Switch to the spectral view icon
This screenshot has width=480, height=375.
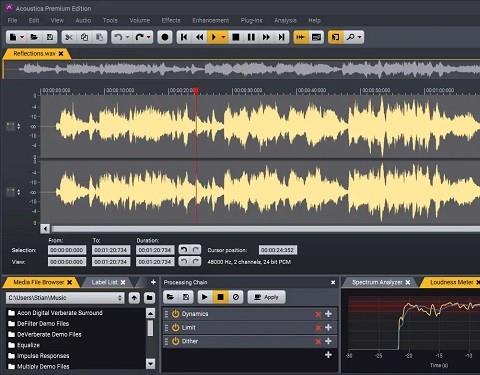point(316,37)
